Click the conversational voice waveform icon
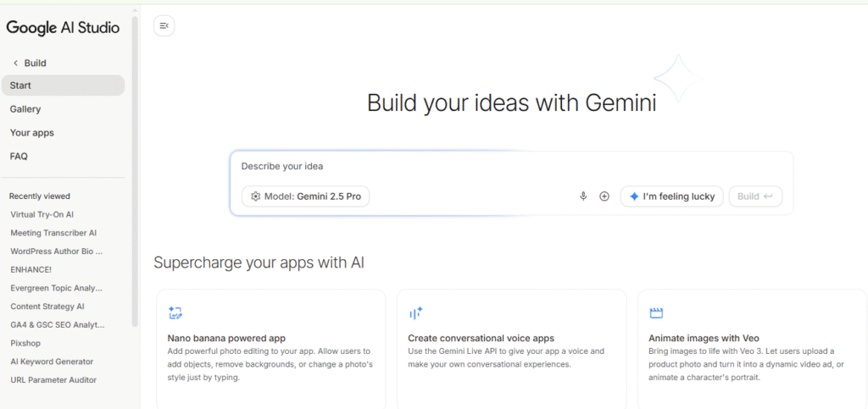 [415, 313]
